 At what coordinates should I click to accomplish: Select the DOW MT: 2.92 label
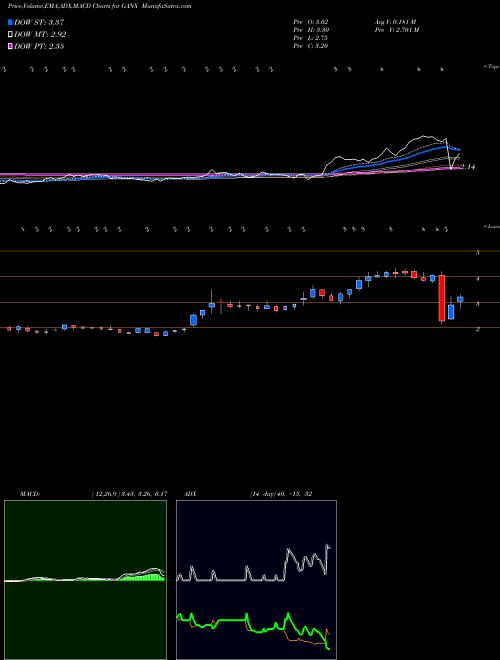(x=40, y=35)
